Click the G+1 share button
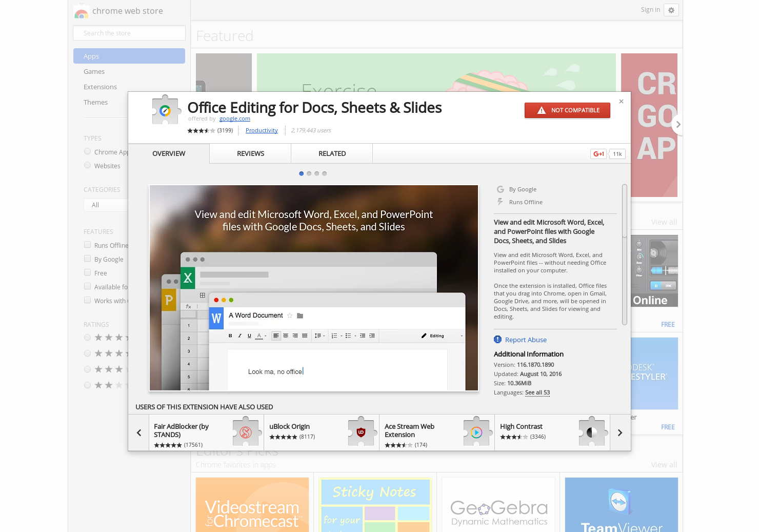 (598, 153)
